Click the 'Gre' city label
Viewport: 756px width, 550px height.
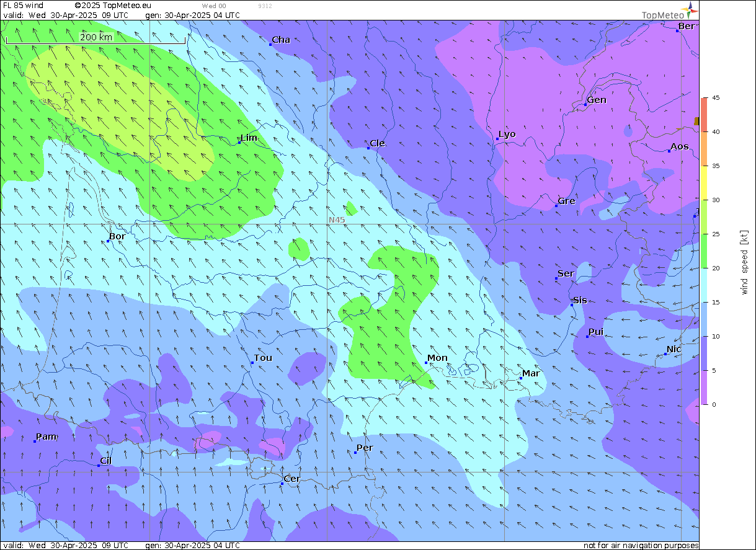566,201
